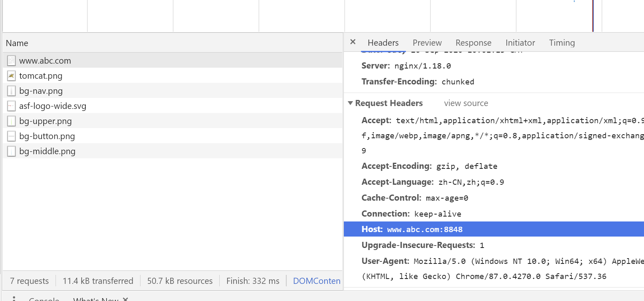Switch to the Headers tab
Screen dimensions: 644x301
(x=383, y=43)
